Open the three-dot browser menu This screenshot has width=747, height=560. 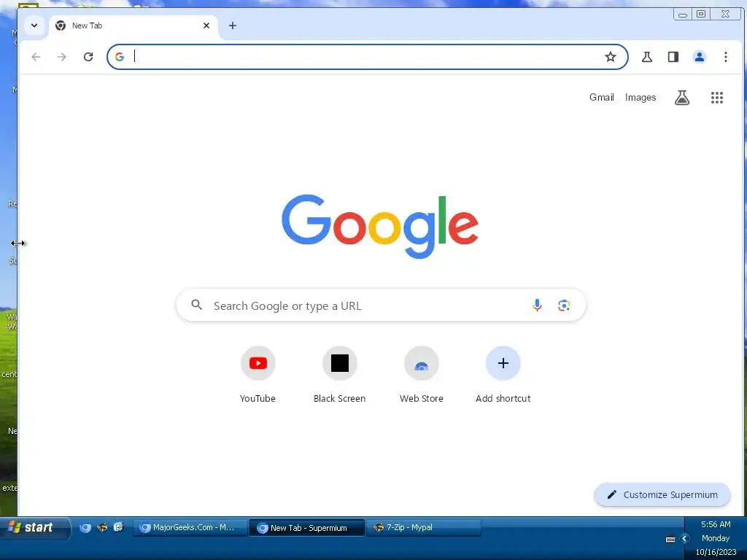(726, 57)
